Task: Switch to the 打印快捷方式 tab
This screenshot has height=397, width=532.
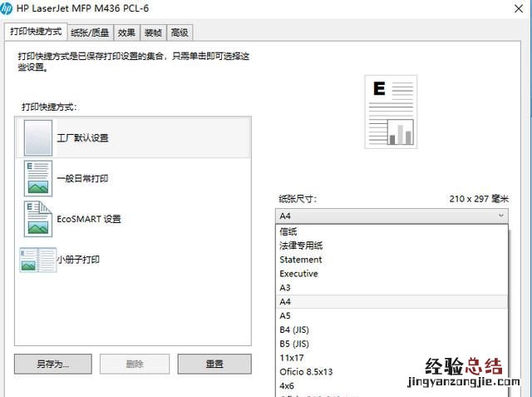Action: click(x=36, y=32)
